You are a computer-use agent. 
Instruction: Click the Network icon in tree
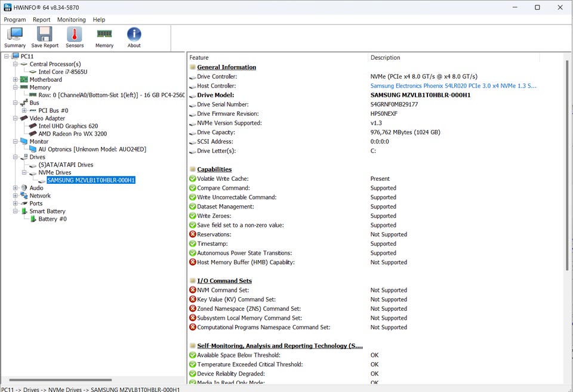click(x=24, y=196)
